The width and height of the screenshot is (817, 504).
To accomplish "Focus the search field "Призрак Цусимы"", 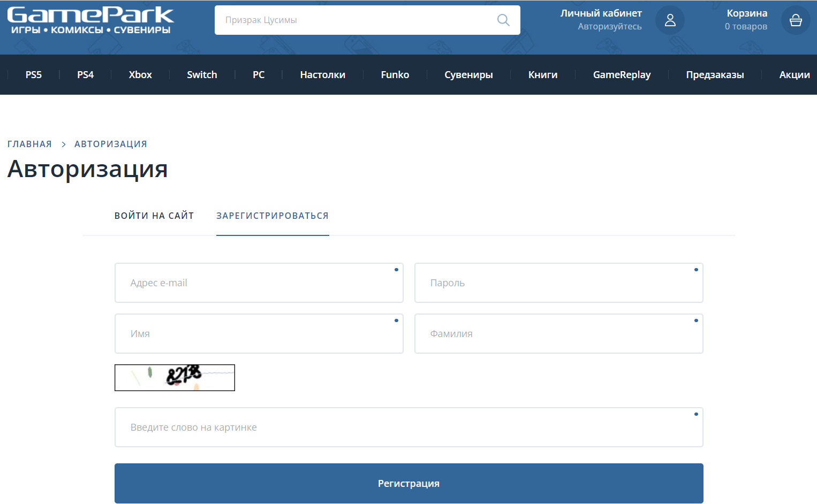I will [367, 20].
